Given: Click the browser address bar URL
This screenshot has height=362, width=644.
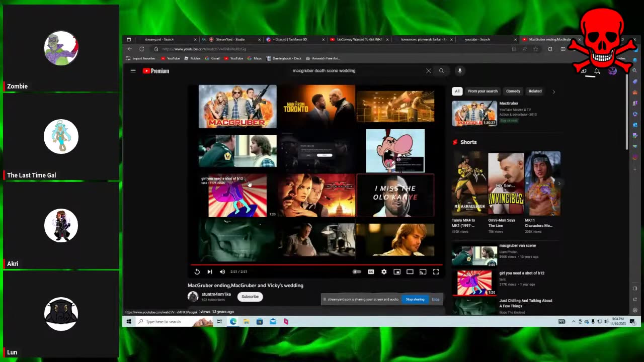Looking at the screenshot, I should [x=204, y=49].
